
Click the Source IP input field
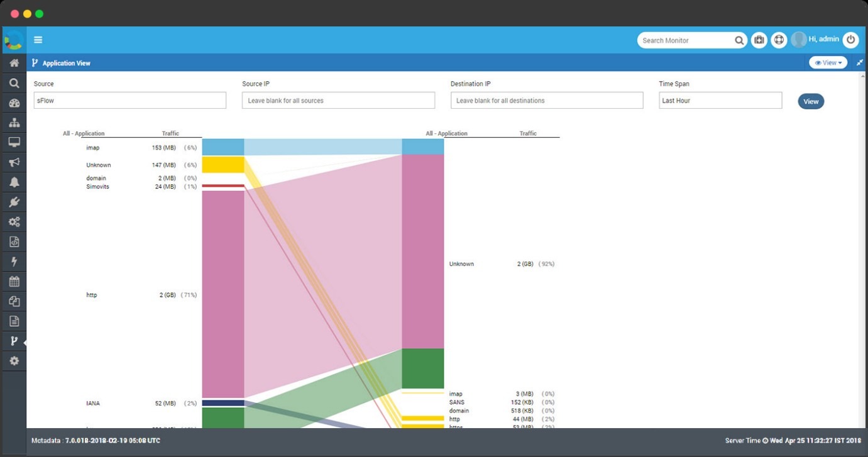(x=338, y=101)
